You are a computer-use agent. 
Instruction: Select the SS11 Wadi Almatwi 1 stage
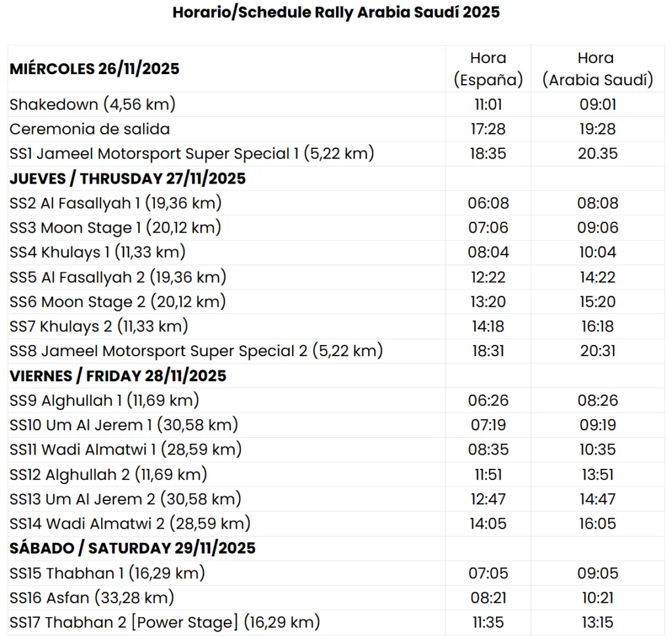(126, 450)
